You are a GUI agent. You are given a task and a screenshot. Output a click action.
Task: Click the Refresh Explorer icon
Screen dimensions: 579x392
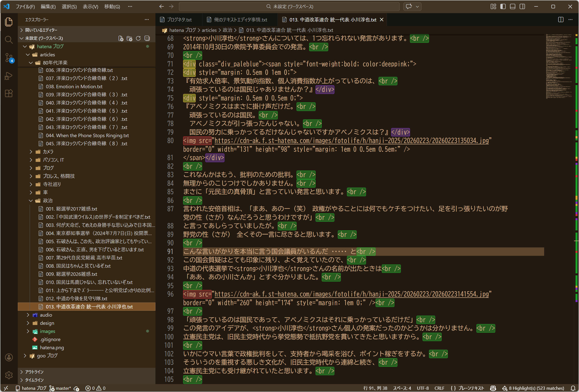(138, 38)
